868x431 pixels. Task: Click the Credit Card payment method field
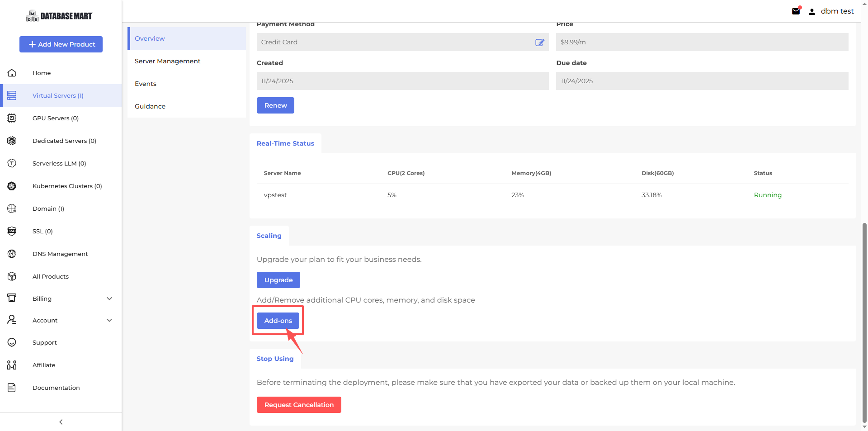click(x=403, y=42)
